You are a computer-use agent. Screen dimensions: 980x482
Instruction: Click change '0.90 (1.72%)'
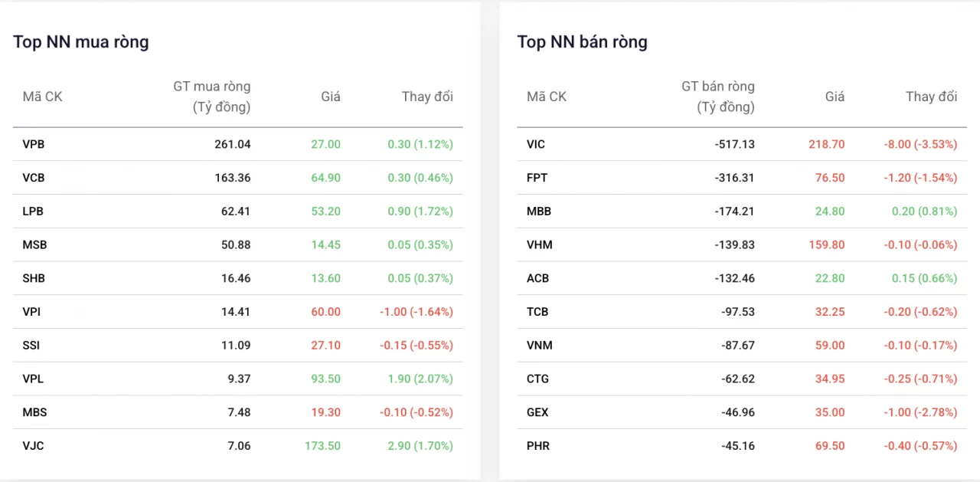420,211
